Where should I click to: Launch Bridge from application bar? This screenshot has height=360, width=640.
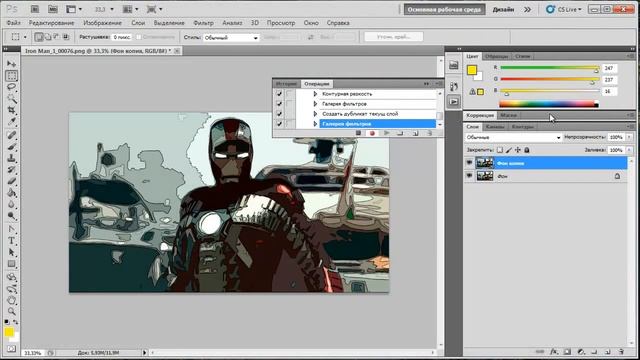click(35, 9)
